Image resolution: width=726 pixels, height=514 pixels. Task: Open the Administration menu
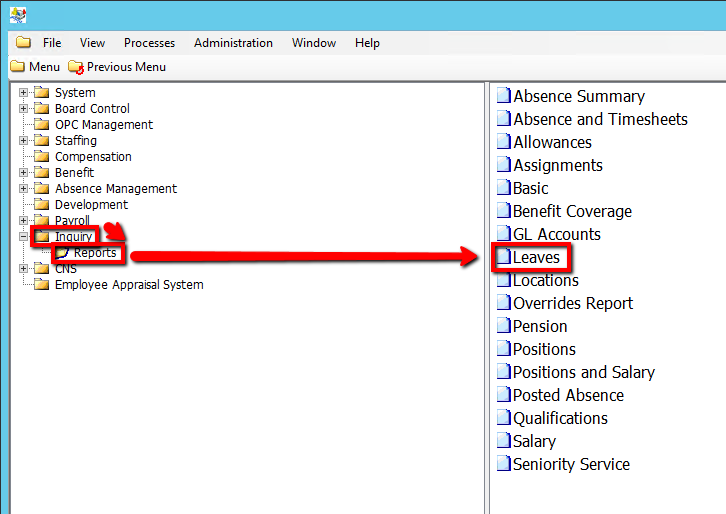coord(233,43)
